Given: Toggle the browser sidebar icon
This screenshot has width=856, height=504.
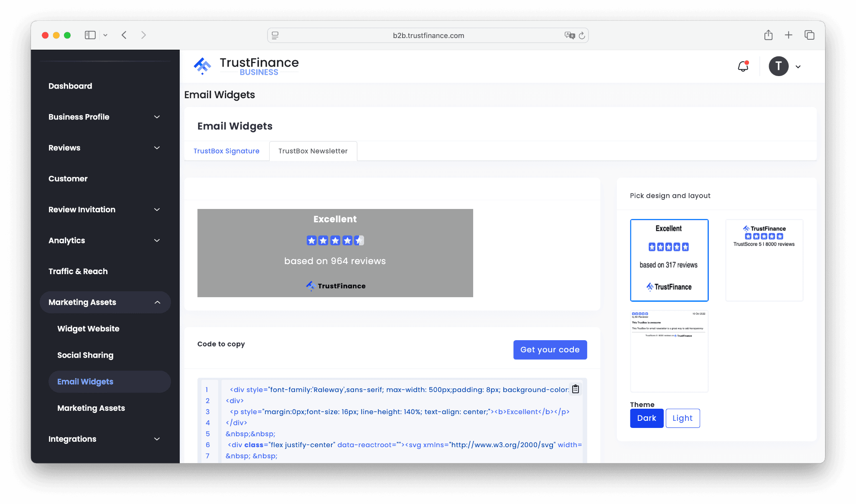Looking at the screenshot, I should [90, 35].
